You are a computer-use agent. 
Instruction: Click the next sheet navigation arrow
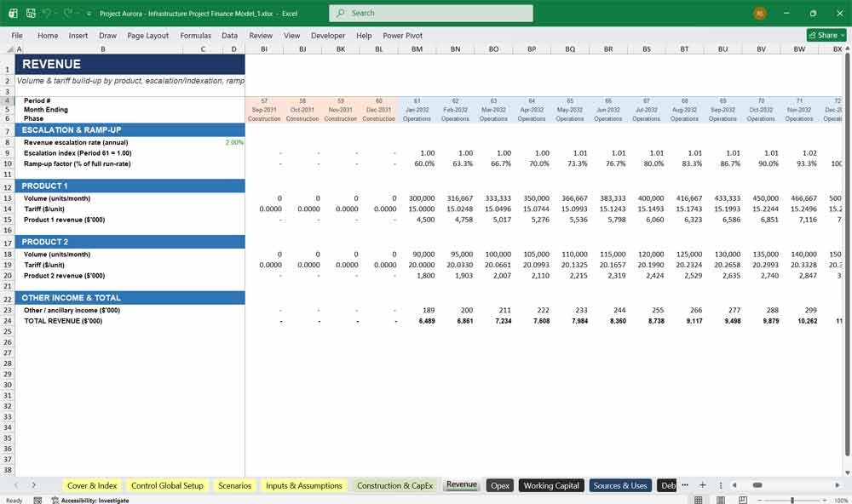(34, 485)
